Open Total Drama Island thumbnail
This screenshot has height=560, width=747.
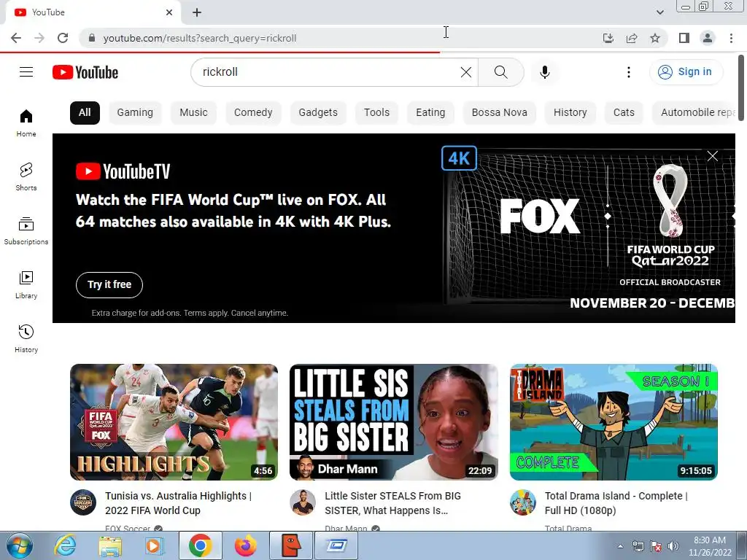614,422
